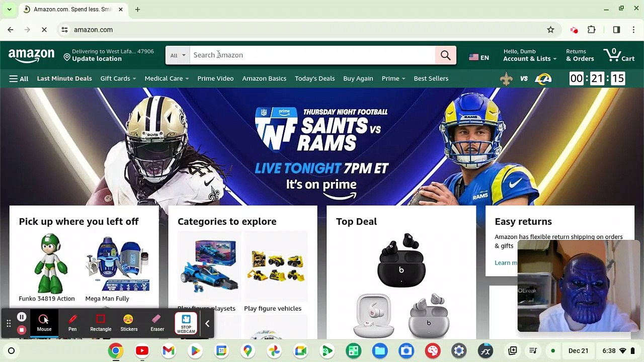The width and height of the screenshot is (644, 362).
Task: Stop the screen recording
Action: point(22,330)
